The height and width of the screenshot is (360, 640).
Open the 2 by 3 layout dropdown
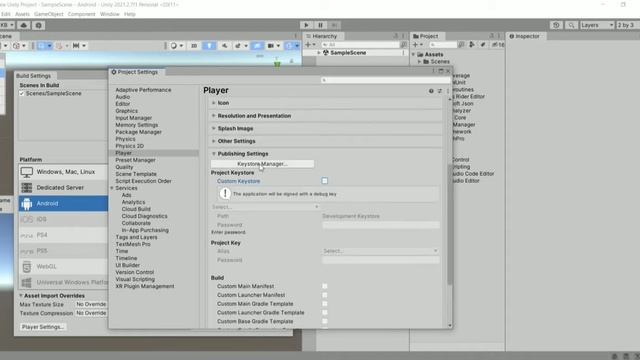pyautogui.click(x=628, y=25)
